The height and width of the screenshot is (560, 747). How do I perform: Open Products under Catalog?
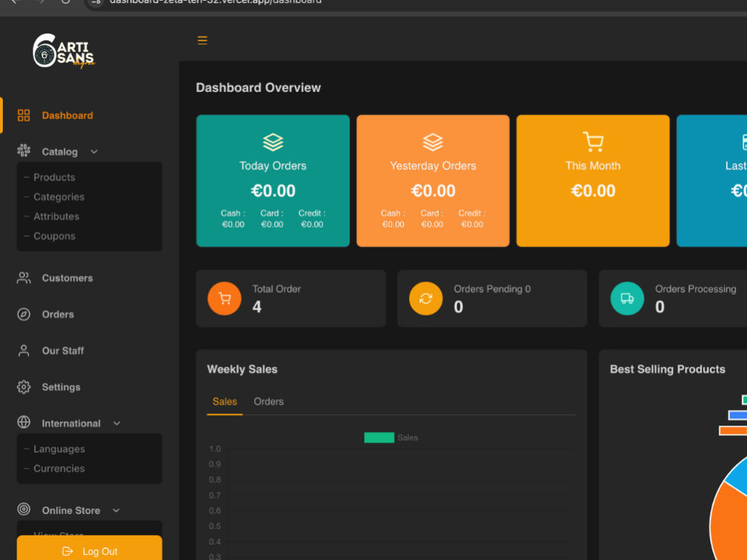(55, 177)
